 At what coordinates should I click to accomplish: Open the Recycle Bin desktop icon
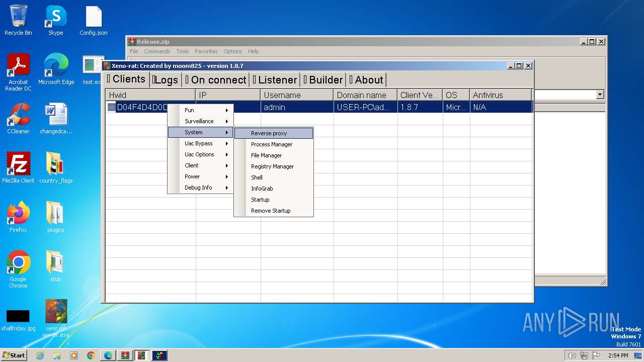[x=18, y=20]
